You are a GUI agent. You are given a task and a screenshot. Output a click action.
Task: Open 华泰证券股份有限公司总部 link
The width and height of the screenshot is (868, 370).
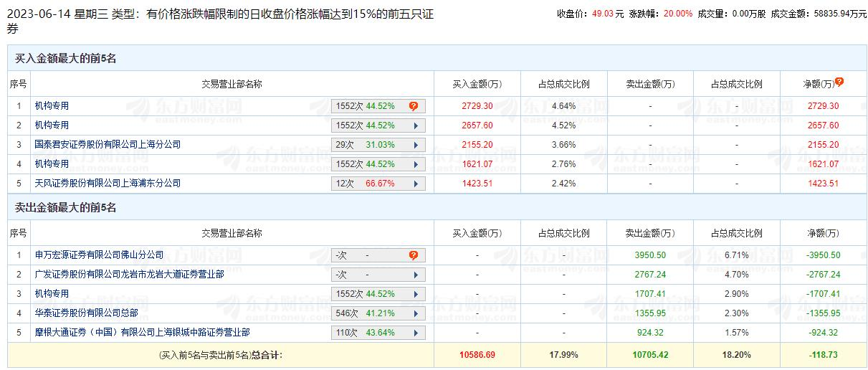(x=86, y=313)
